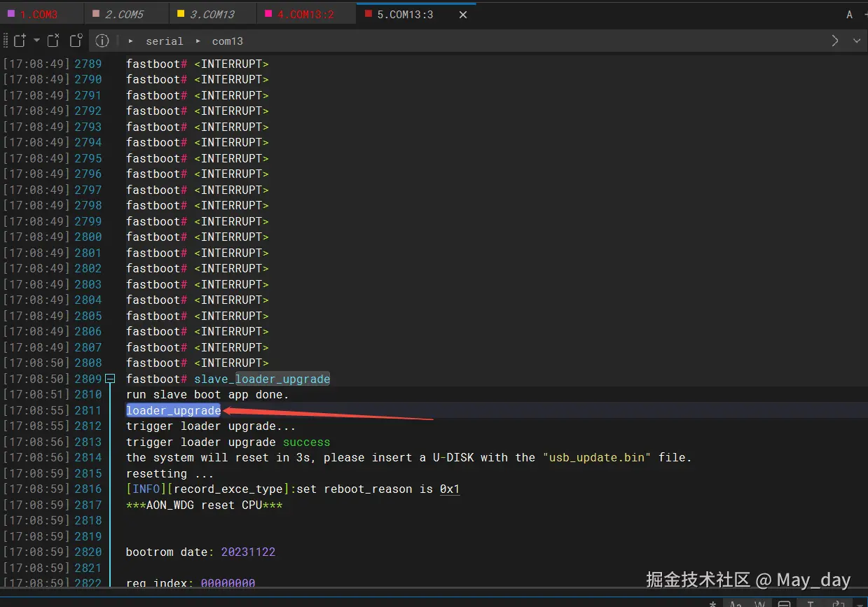Viewport: 868px width, 607px height.
Task: Click line number 2811
Action: (88, 410)
